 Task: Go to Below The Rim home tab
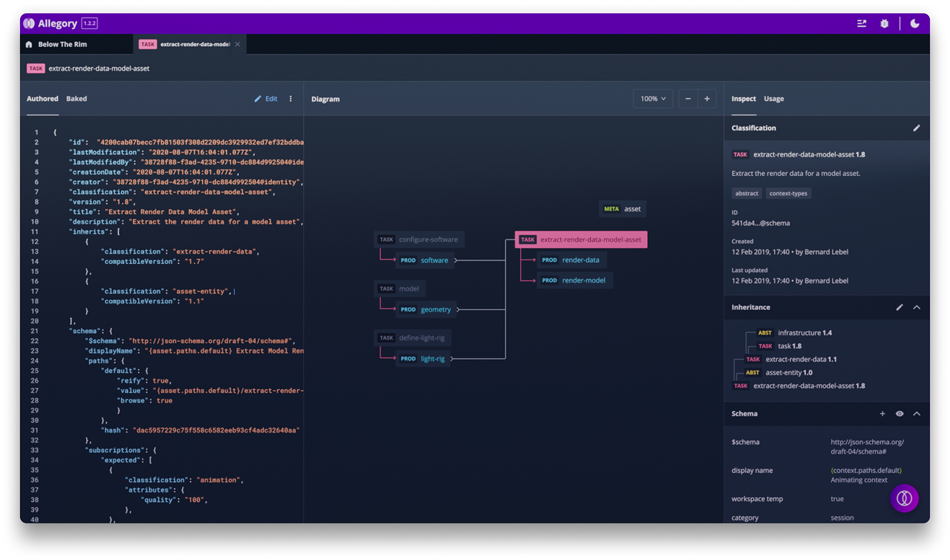[62, 44]
